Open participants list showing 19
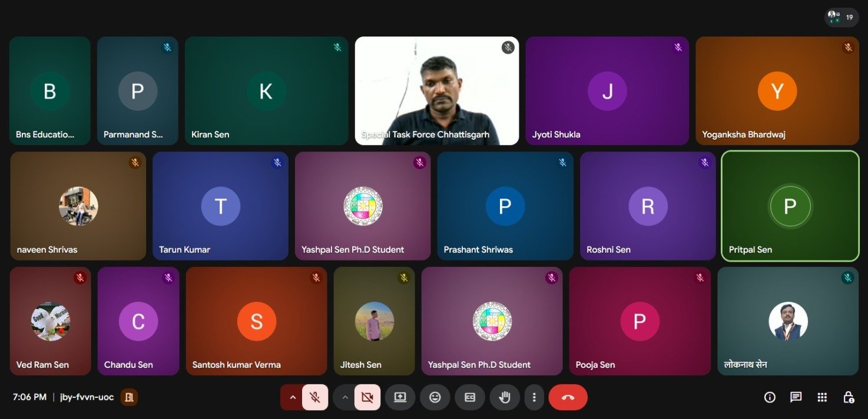This screenshot has width=868, height=419. tap(842, 17)
